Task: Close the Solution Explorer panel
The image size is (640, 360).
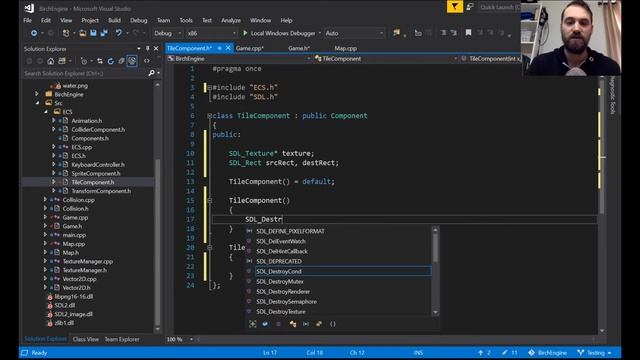Action: tap(156, 49)
